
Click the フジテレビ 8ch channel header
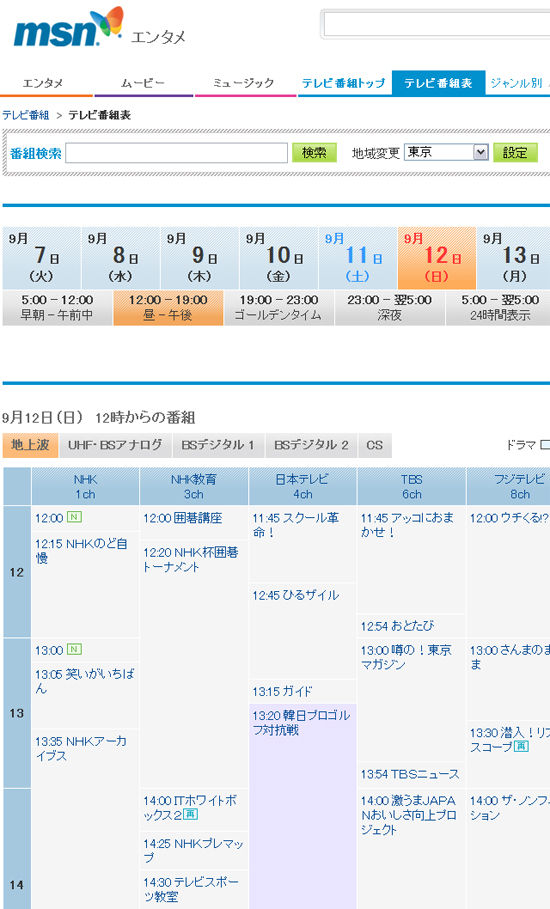(x=508, y=486)
